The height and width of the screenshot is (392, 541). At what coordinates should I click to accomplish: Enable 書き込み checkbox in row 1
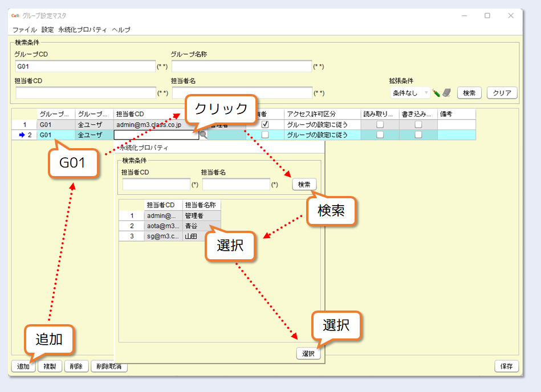click(x=418, y=124)
